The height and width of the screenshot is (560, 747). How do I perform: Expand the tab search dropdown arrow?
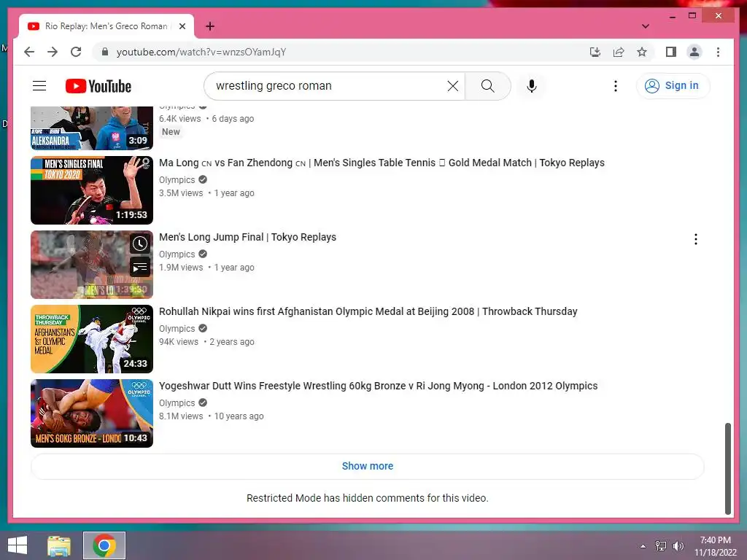[645, 26]
